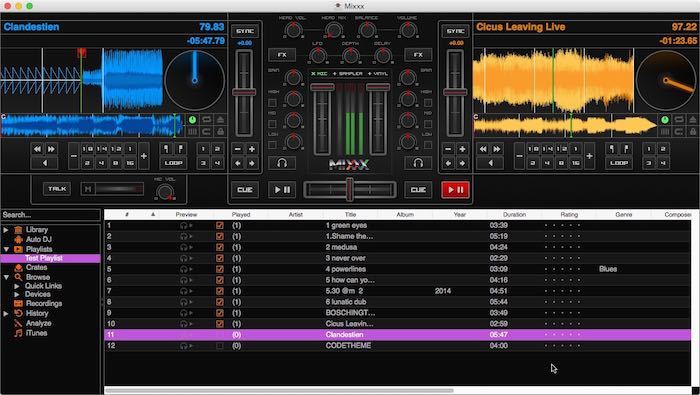
Task: Nudge left deck pitch up with plus
Action: (x=252, y=150)
